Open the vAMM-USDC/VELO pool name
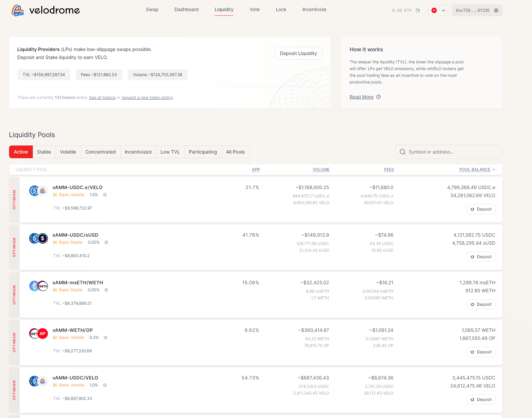 (x=75, y=378)
